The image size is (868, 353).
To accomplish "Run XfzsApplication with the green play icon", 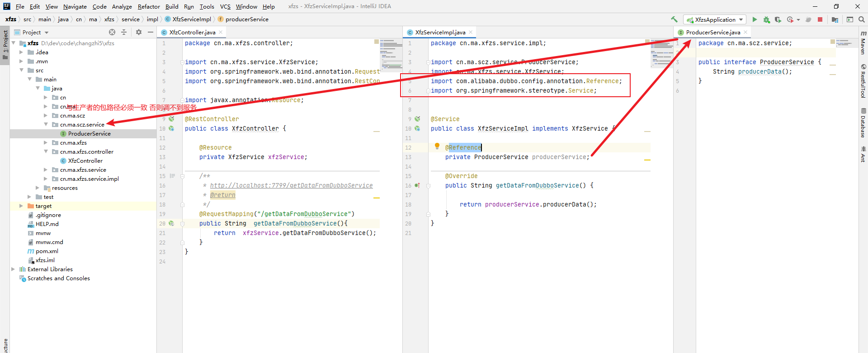I will (755, 19).
